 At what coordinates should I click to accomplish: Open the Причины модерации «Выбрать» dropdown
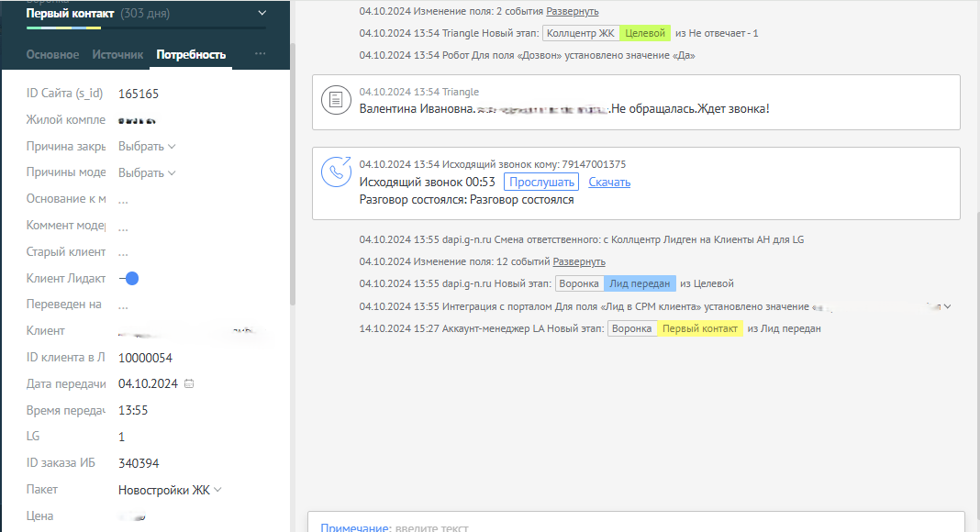[x=147, y=172]
